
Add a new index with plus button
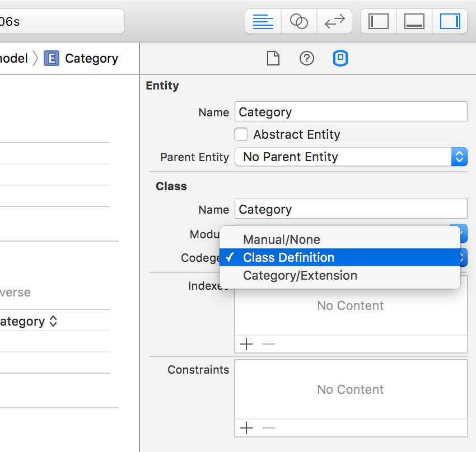(x=246, y=344)
